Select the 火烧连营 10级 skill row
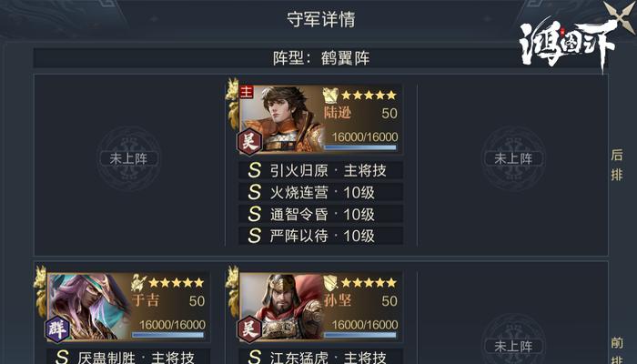Image resolution: width=637 pixels, height=364 pixels. (320, 192)
